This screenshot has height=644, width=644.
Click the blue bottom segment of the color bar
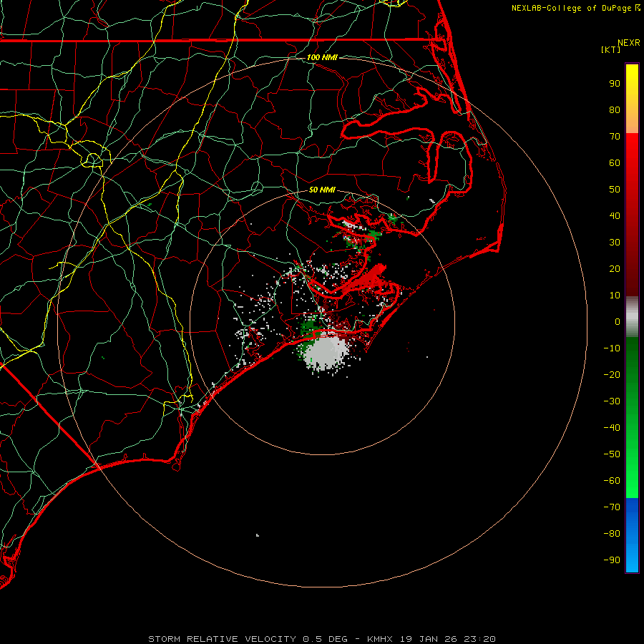pos(632,535)
